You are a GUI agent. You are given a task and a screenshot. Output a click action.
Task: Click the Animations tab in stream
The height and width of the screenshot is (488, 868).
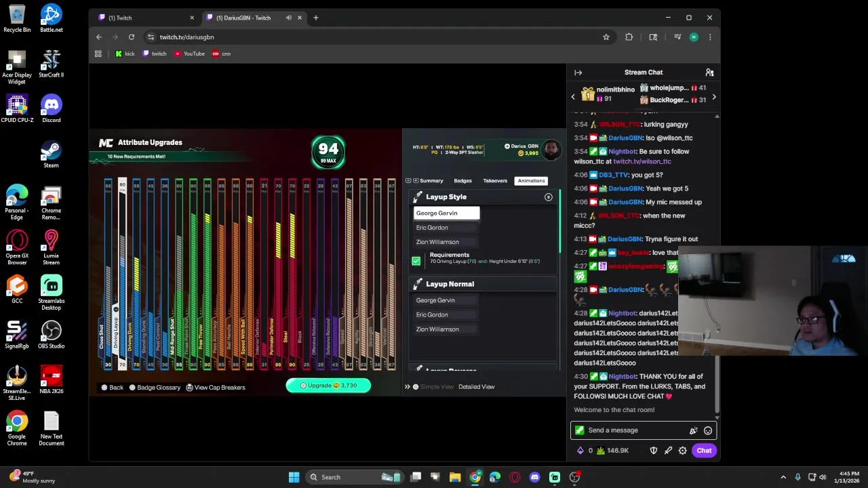coord(531,181)
